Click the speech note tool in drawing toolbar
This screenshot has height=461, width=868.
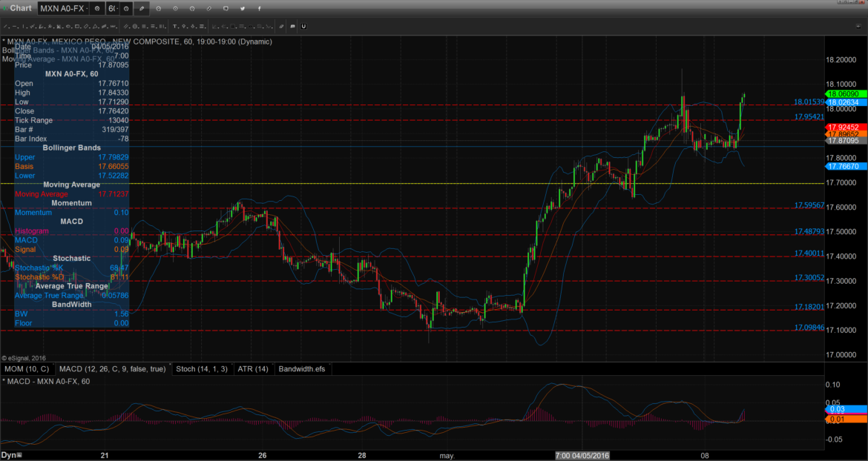click(292, 27)
